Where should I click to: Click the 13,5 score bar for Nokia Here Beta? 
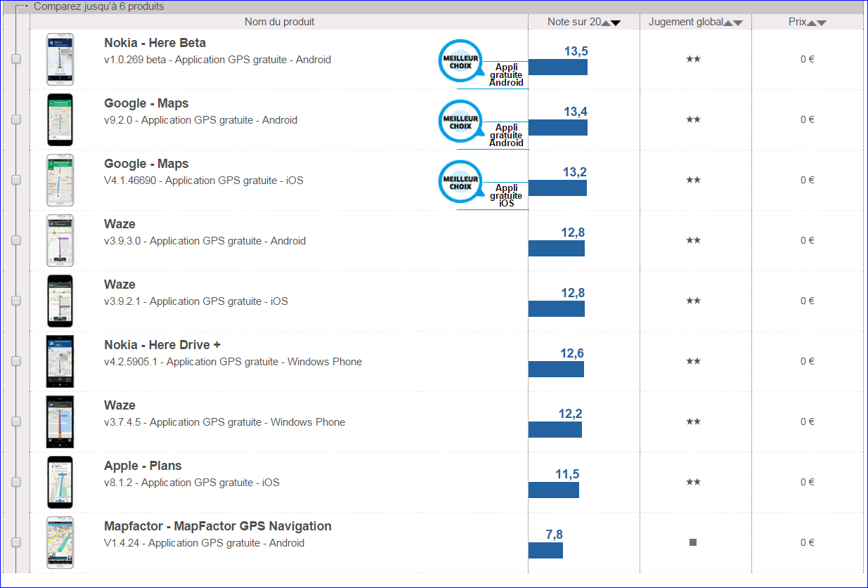pos(557,67)
